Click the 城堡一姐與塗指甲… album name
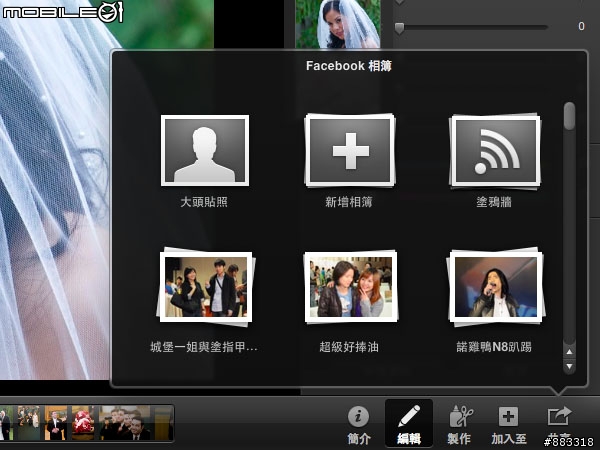Viewport: 600px width, 450px height. tap(204, 347)
